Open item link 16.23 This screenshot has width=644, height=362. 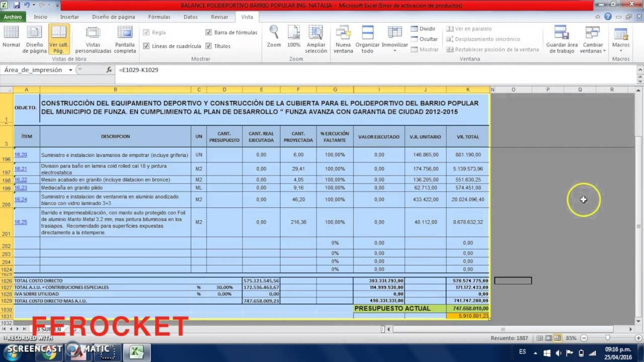point(21,188)
